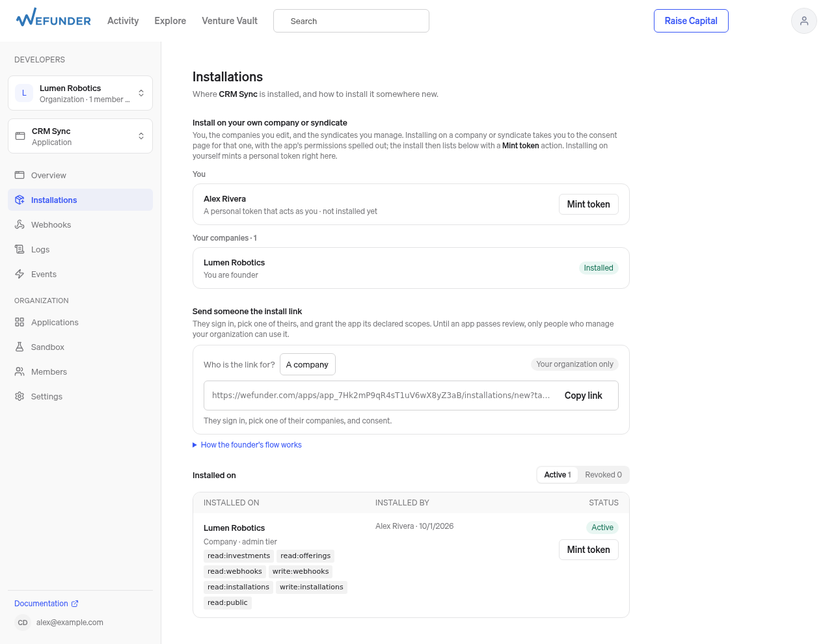
Task: Open Sandbox in the sidebar
Action: click(80, 347)
